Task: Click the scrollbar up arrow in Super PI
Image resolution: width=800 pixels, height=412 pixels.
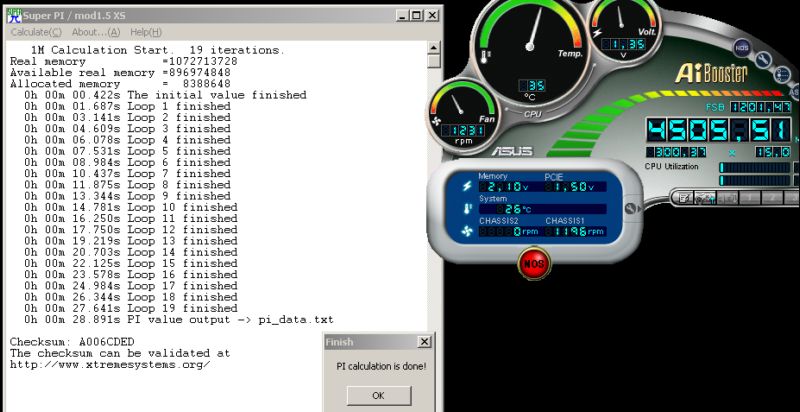Action: click(433, 48)
